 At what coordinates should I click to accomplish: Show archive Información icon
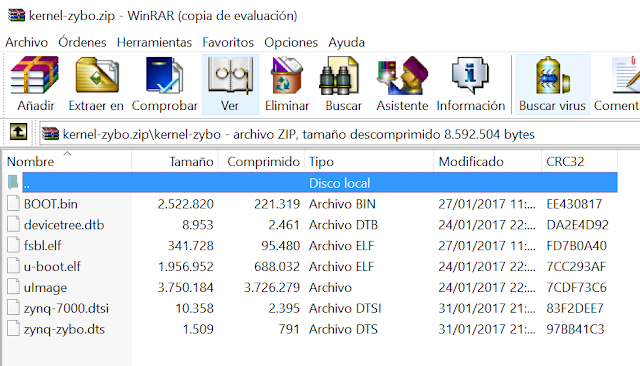tap(470, 75)
